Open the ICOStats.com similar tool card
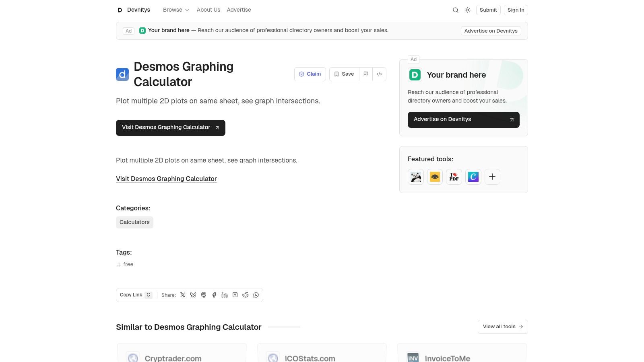This screenshot has height=362, width=644. [322, 353]
